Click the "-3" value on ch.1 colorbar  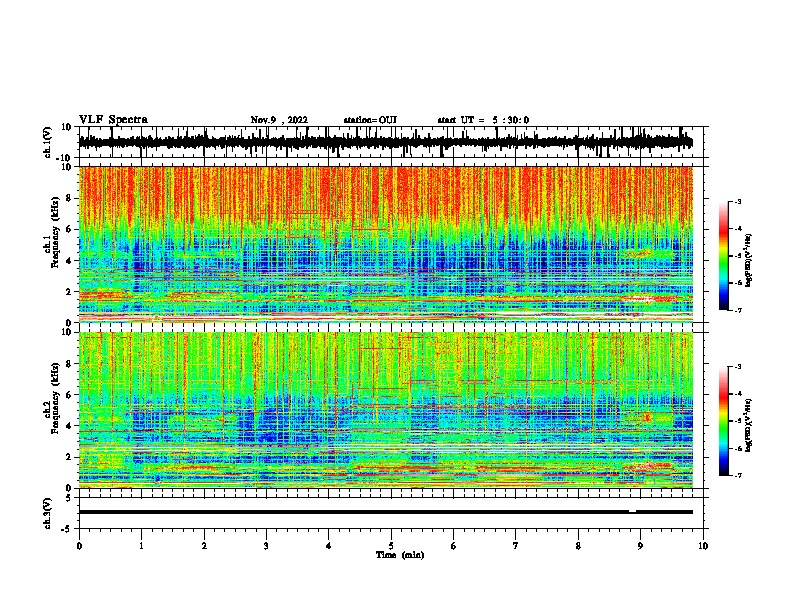pos(738,202)
